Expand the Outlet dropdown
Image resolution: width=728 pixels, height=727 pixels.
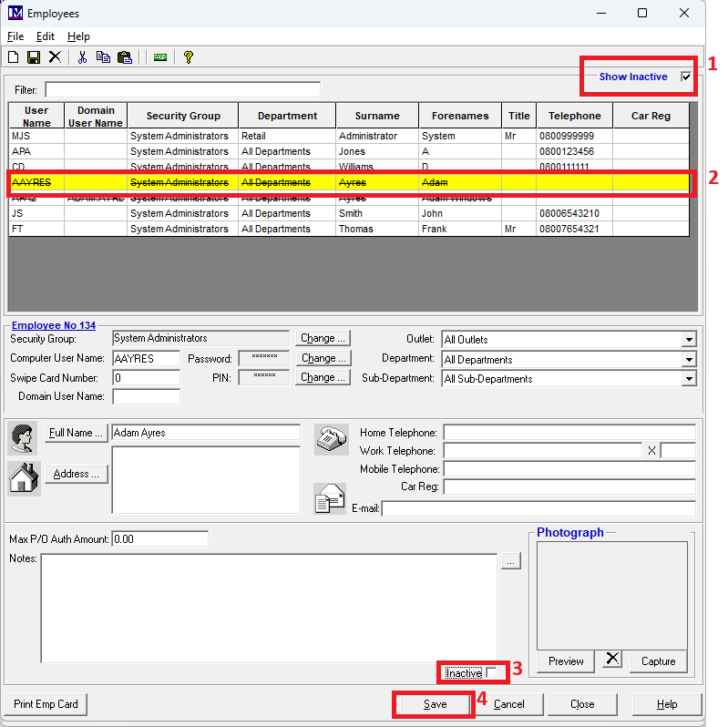(x=689, y=340)
